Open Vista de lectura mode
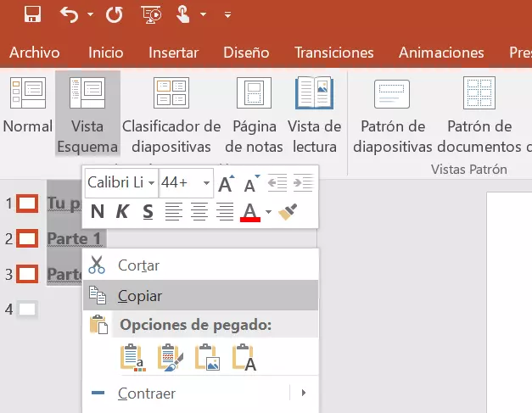Screen dimensions: 532x413 (314, 114)
